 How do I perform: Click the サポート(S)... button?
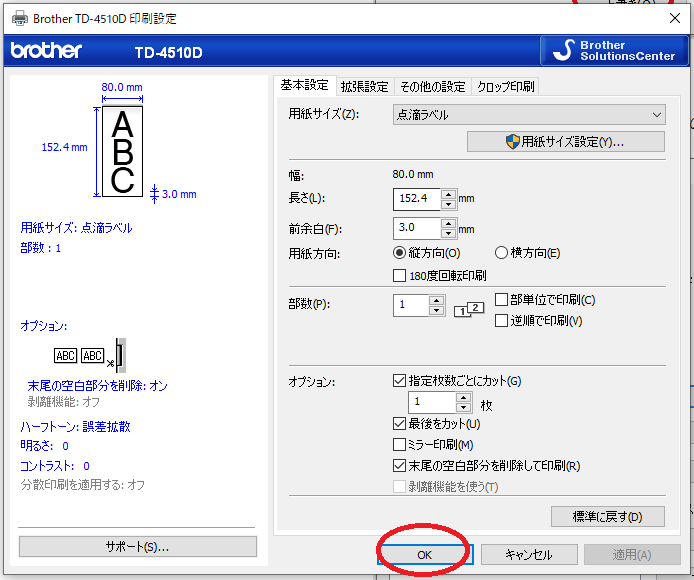138,547
